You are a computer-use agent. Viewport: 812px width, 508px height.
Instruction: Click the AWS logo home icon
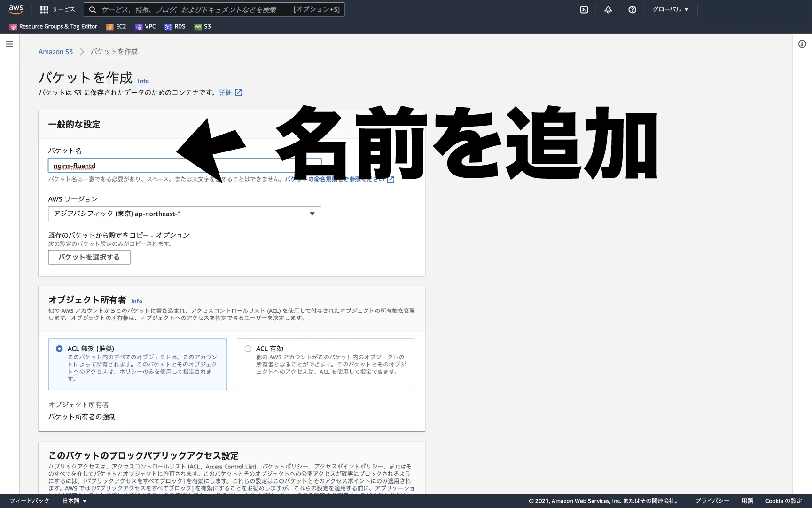(x=16, y=9)
